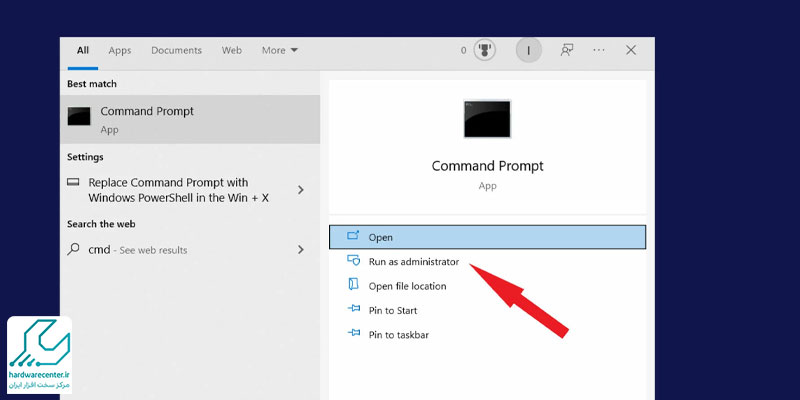800x400 pixels.
Task: Choose Pin to taskbar
Action: [398, 335]
